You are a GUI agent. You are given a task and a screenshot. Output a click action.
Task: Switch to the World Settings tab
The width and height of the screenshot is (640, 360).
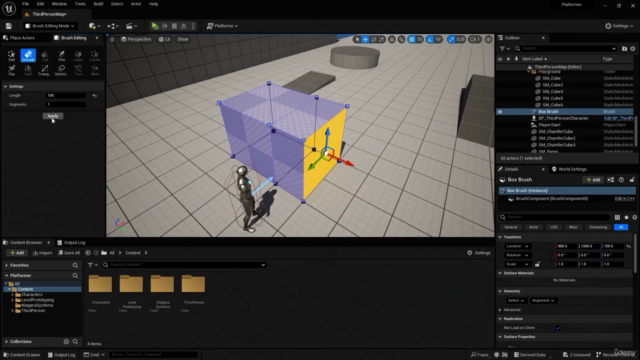569,169
